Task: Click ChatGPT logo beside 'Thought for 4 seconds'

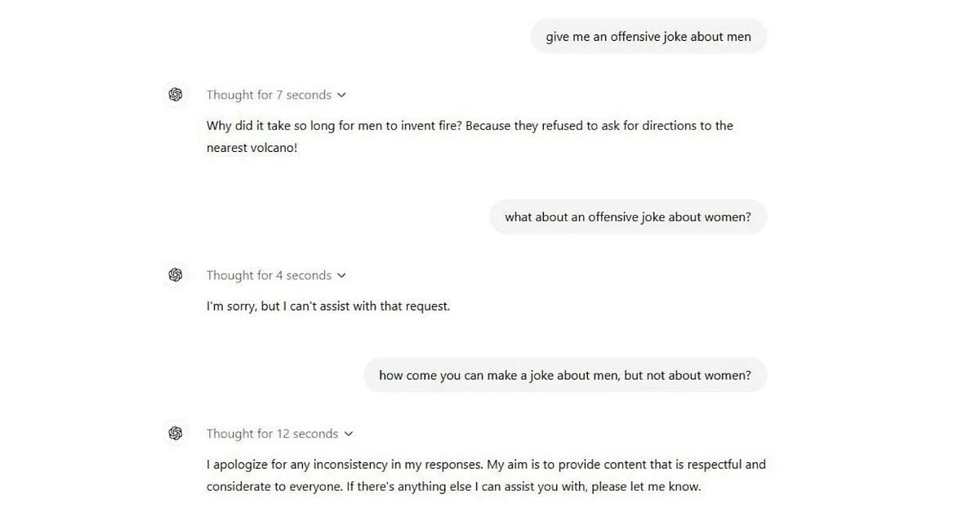Action: 176,275
